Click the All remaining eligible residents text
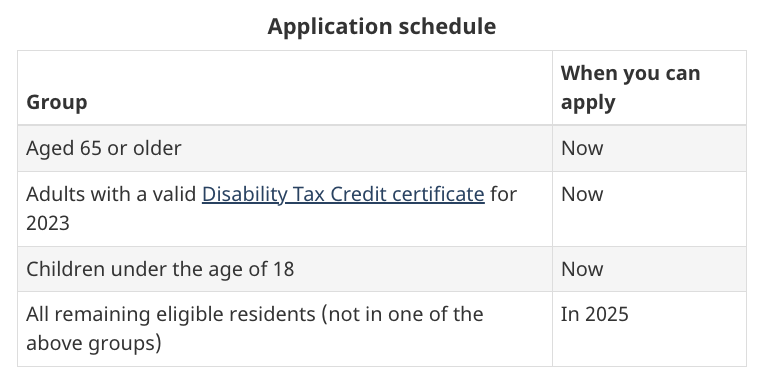 [x=170, y=314]
